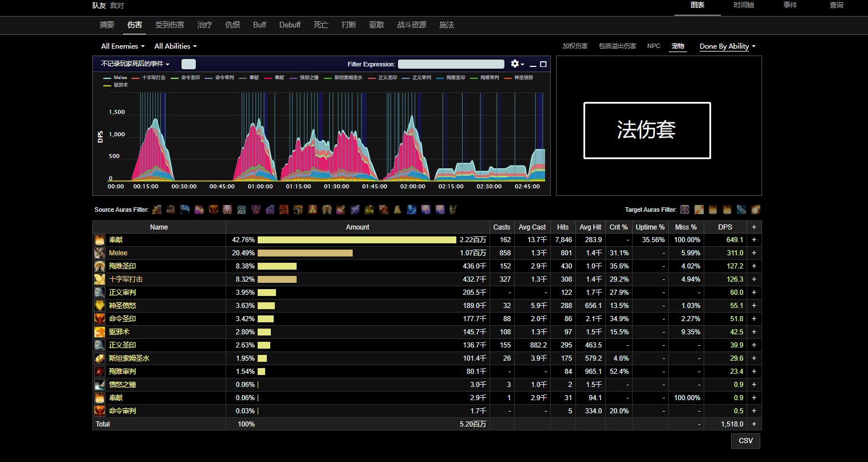The height and width of the screenshot is (462, 868).
Task: Click the 殉难审判 ability icon
Action: (x=100, y=372)
